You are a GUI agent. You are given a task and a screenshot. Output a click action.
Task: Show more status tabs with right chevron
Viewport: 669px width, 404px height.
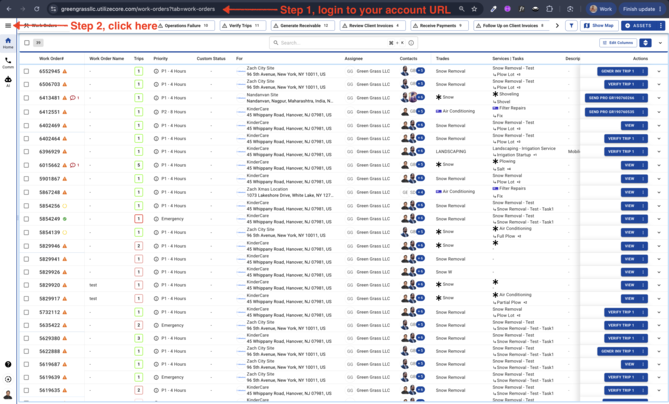coord(557,26)
